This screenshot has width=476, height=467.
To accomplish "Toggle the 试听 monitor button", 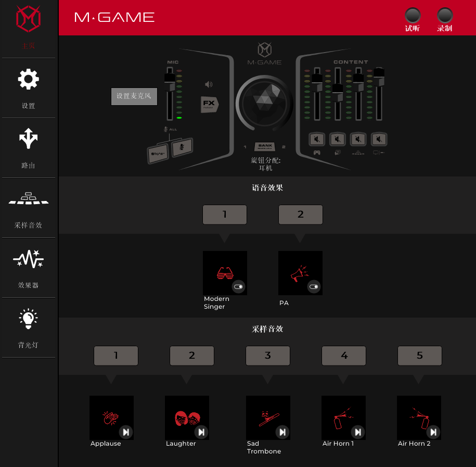I will [x=413, y=15].
